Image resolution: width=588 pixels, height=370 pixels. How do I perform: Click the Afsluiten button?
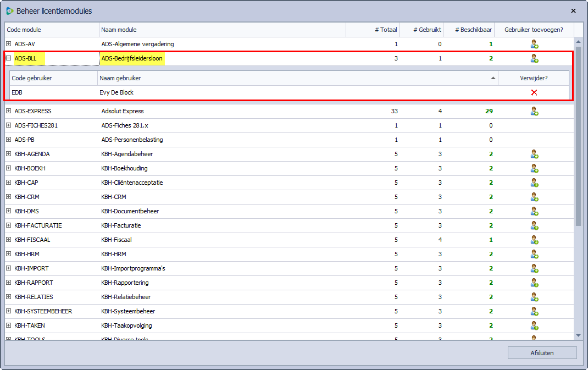click(x=542, y=353)
